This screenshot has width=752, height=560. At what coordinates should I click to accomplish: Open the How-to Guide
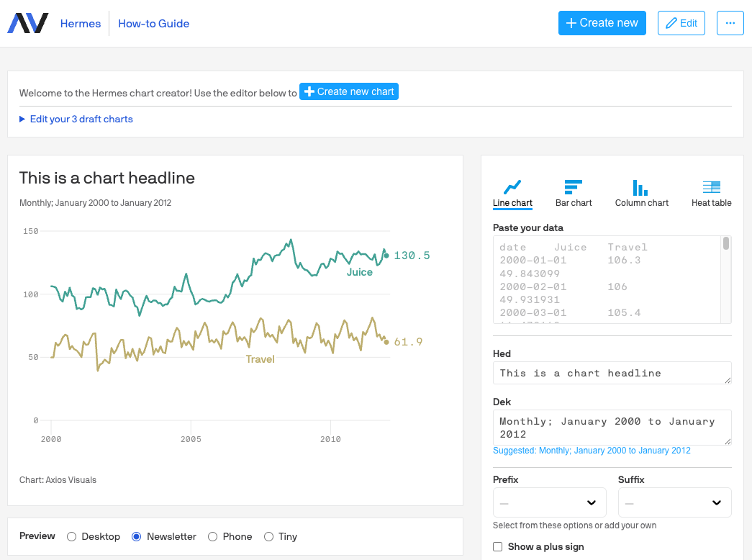pyautogui.click(x=153, y=23)
